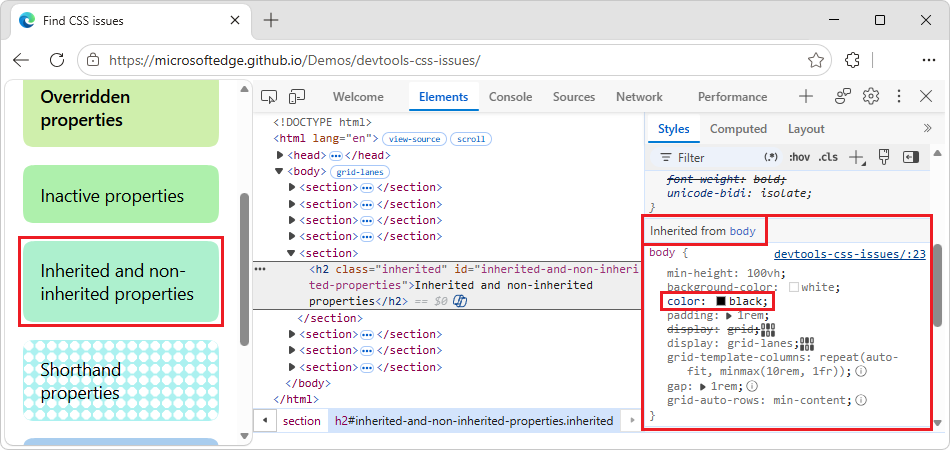The image size is (950, 450).
Task: Open grid editor next to display: grid-lanes
Action: pyautogui.click(x=807, y=344)
